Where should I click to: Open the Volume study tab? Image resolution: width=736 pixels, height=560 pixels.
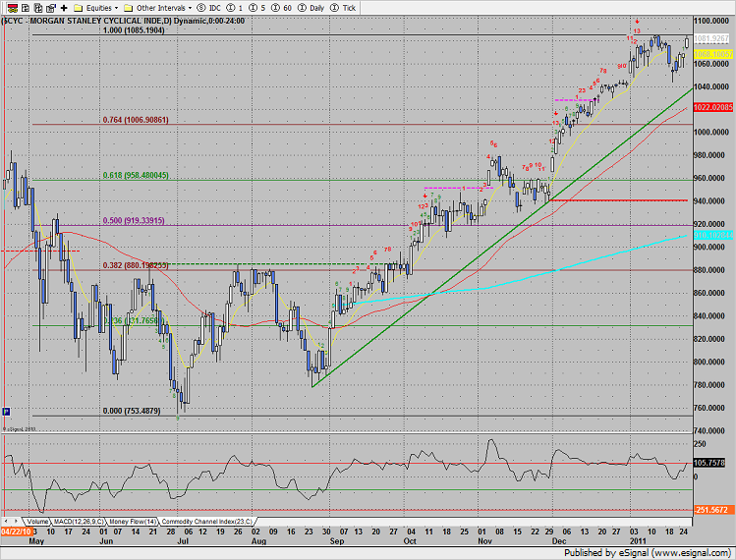click(37, 522)
